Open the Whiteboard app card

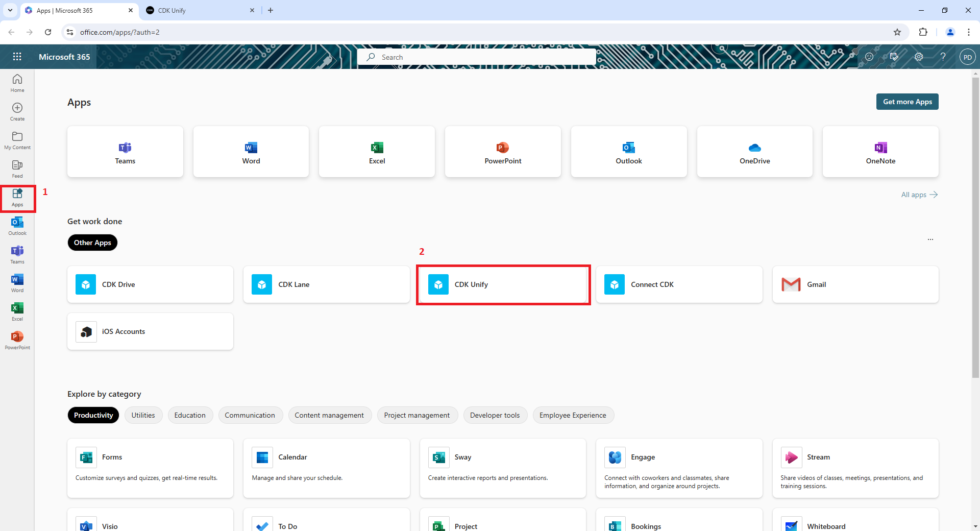(x=855, y=520)
